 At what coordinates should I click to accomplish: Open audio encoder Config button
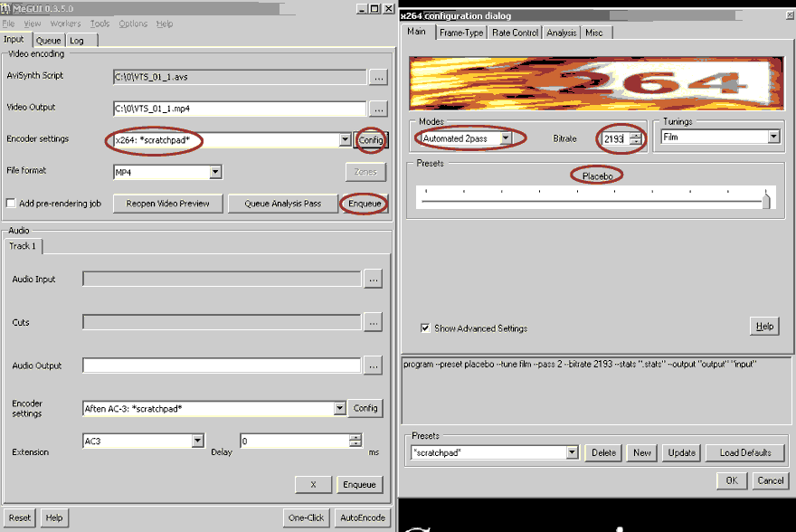[365, 408]
